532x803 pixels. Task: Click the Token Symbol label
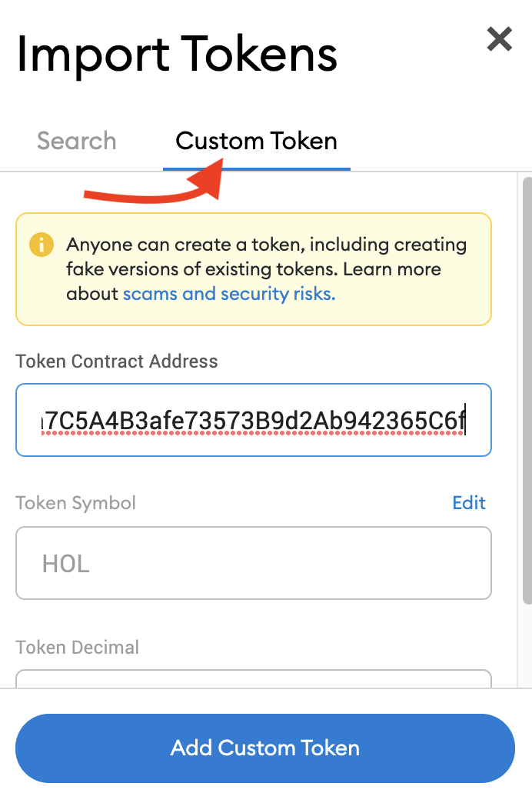pyautogui.click(x=75, y=503)
